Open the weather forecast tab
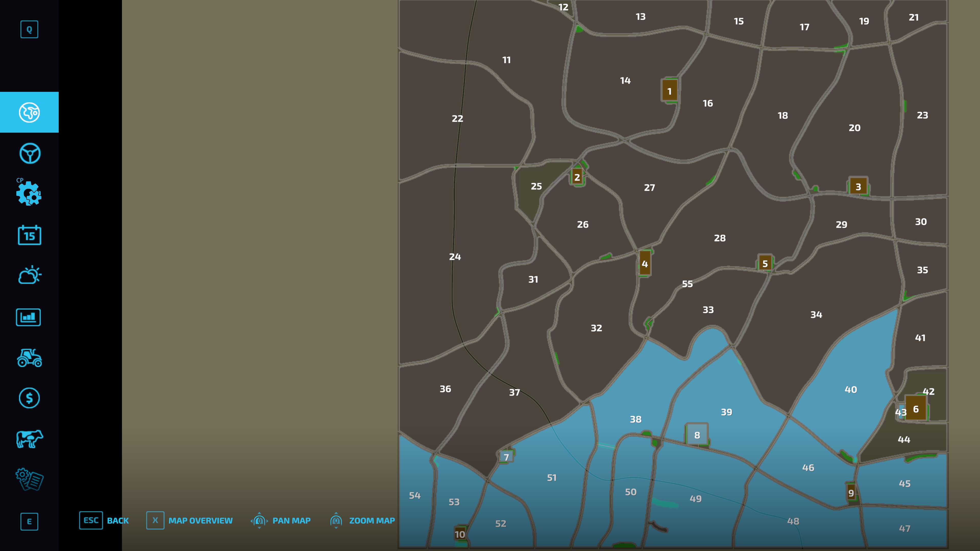 (29, 275)
